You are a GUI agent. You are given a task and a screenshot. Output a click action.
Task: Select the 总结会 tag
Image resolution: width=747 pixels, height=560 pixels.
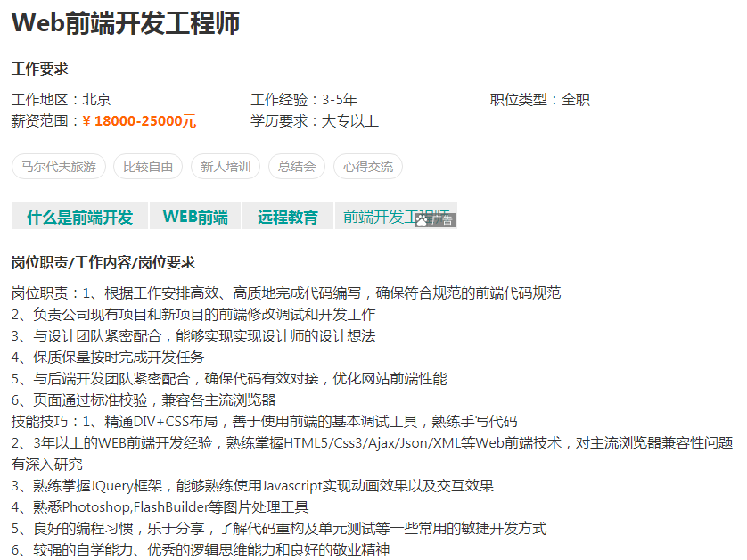(x=297, y=167)
